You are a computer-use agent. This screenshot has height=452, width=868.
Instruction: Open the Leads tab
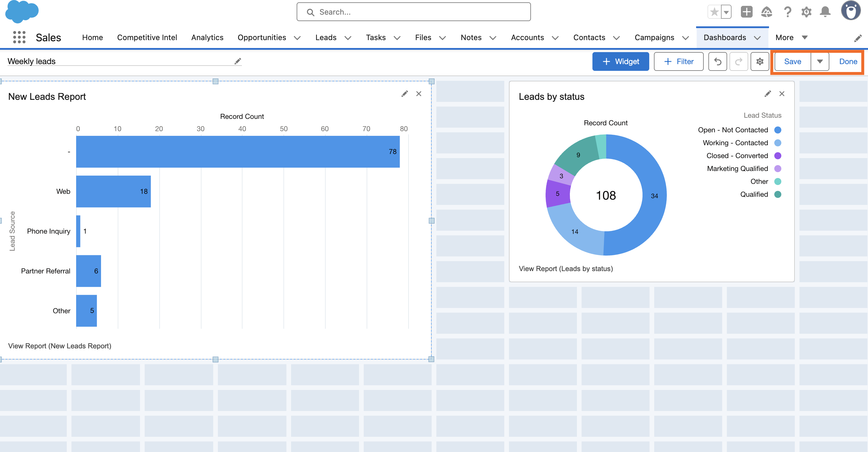[x=326, y=37]
